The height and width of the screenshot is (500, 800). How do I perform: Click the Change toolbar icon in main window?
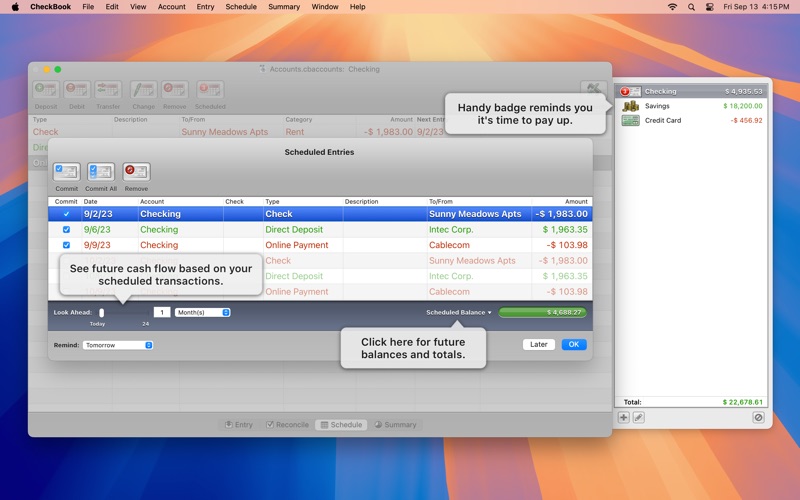point(143,90)
